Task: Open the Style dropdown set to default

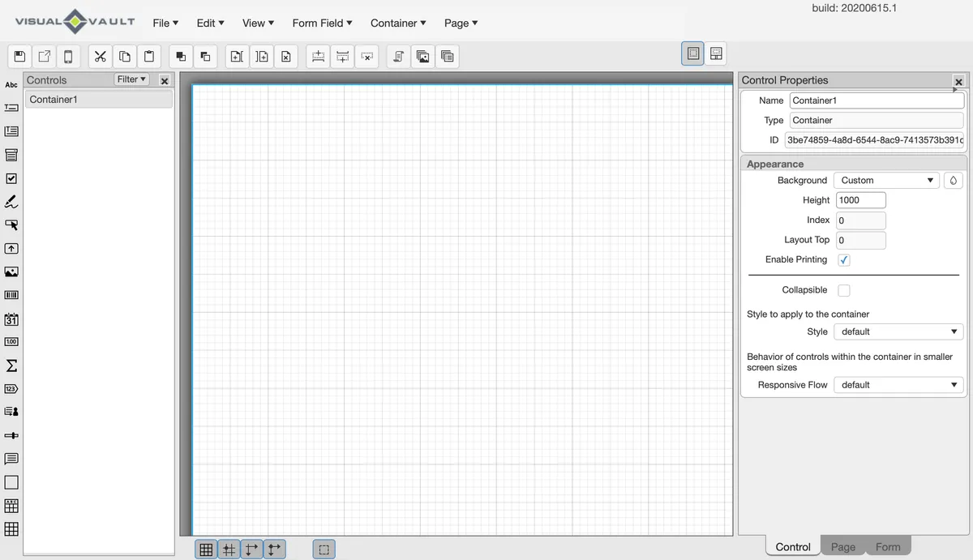Action: (898, 331)
